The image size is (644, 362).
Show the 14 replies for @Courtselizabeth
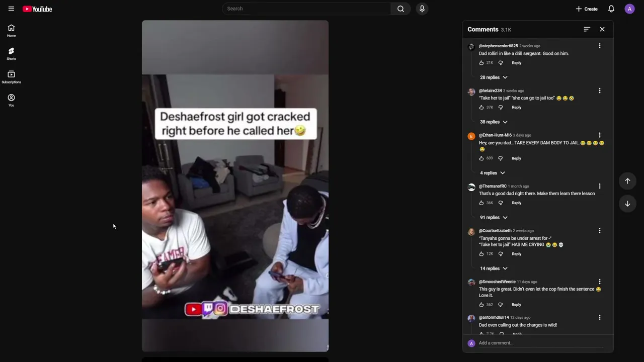494,268
